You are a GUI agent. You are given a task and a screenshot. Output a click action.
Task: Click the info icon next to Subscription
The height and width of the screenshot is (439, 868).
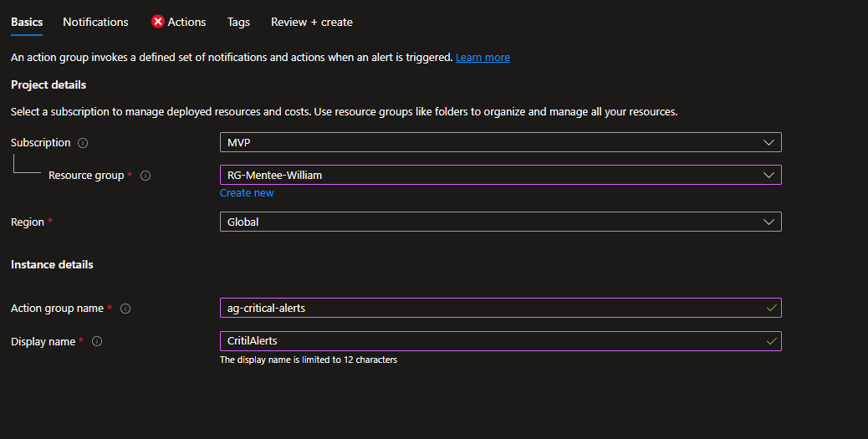tap(83, 143)
